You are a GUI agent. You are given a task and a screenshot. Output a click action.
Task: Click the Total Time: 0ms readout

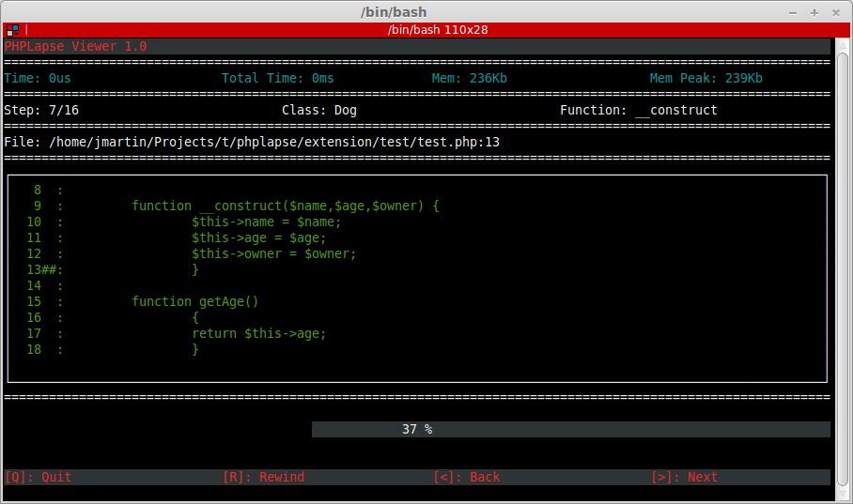277,78
